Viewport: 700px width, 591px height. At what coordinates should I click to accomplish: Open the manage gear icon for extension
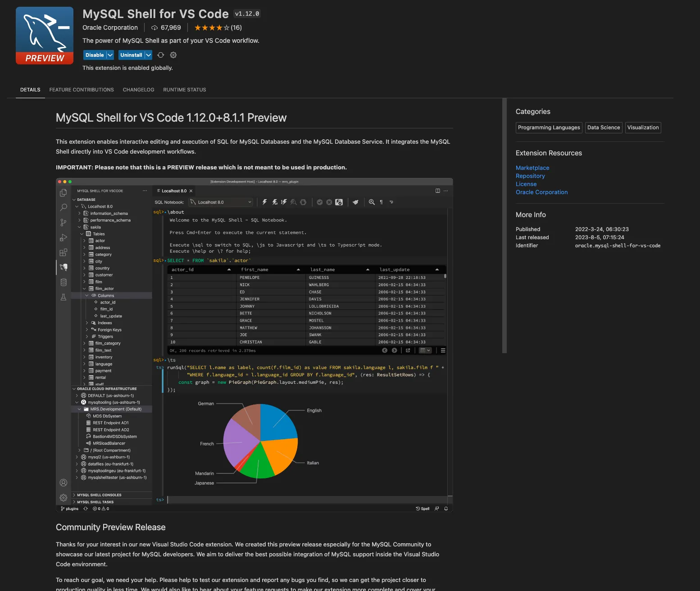173,55
